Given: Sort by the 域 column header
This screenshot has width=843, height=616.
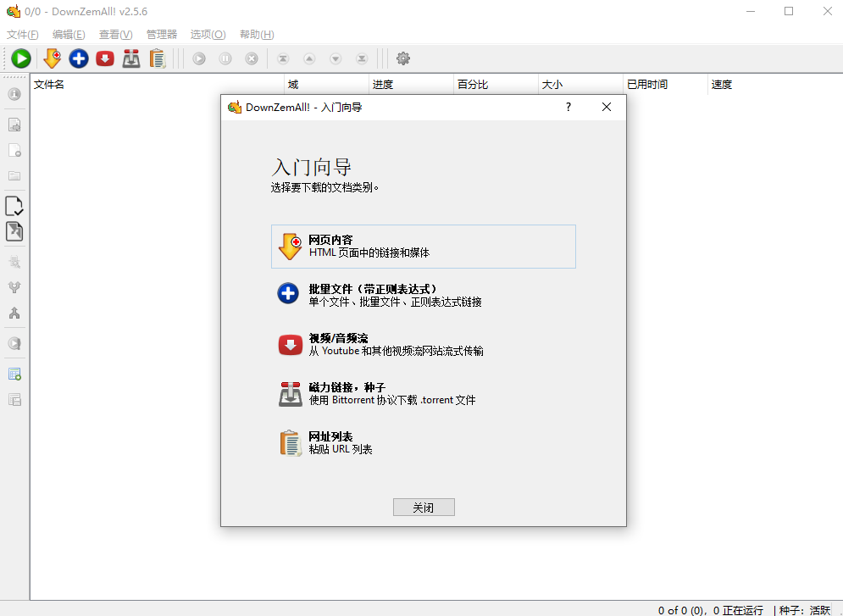Looking at the screenshot, I should pos(326,85).
